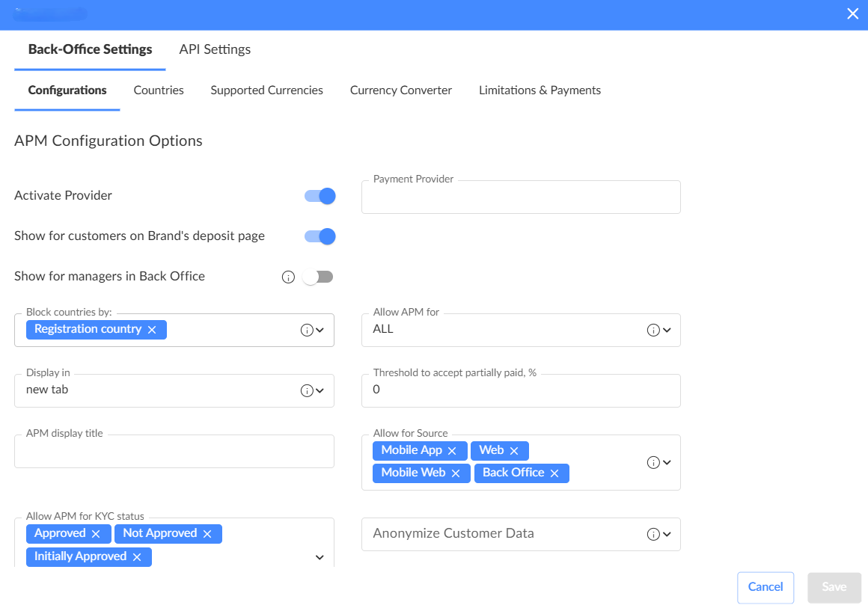This screenshot has width=868, height=611.
Task: Click the APM display title input field
Action: pos(174,453)
